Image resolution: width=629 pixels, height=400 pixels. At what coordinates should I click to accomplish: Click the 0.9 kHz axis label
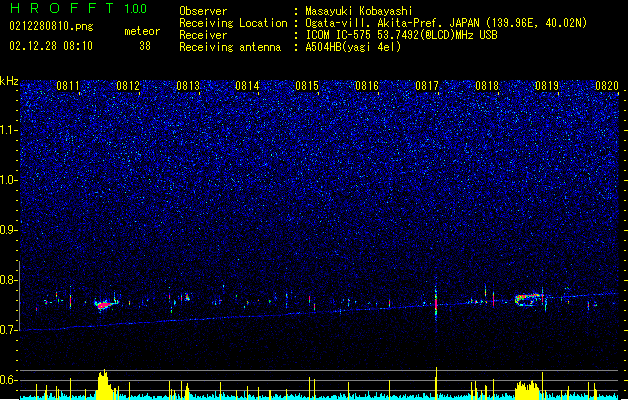(9, 230)
